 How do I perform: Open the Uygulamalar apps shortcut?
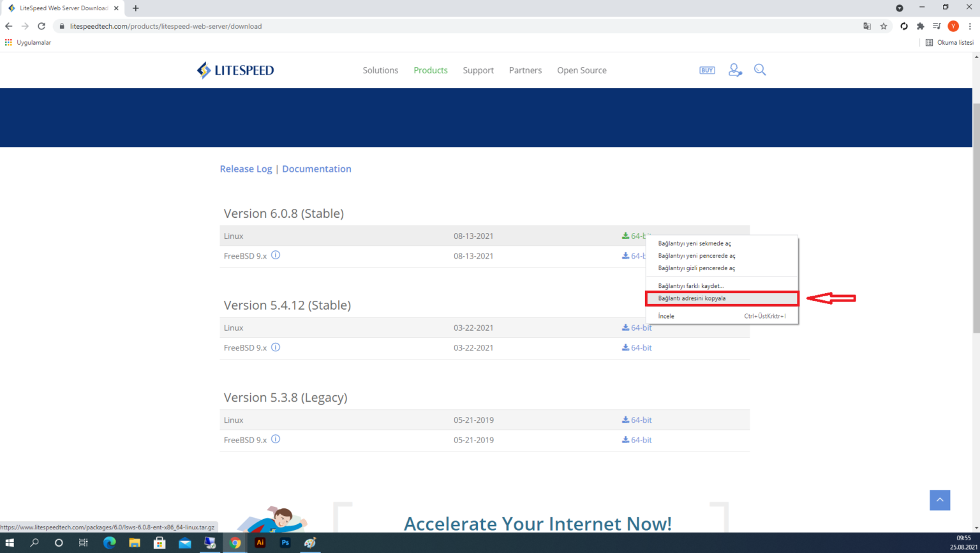tap(27, 42)
